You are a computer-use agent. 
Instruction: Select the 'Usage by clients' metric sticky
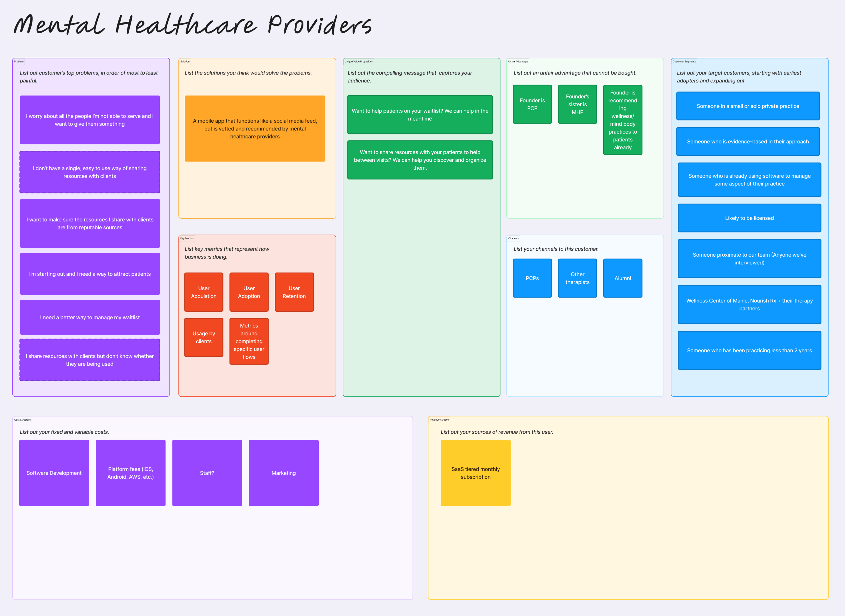point(204,337)
